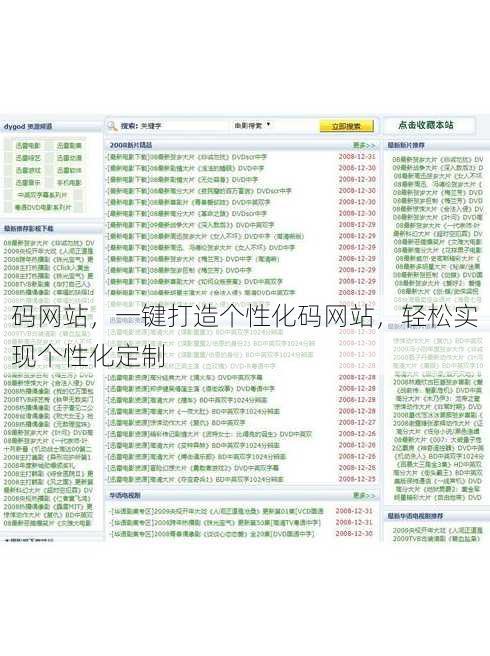
Task: Open 《非诚勿扰》 entry in 最新推荐影视下载 panel
Action: pos(49,243)
